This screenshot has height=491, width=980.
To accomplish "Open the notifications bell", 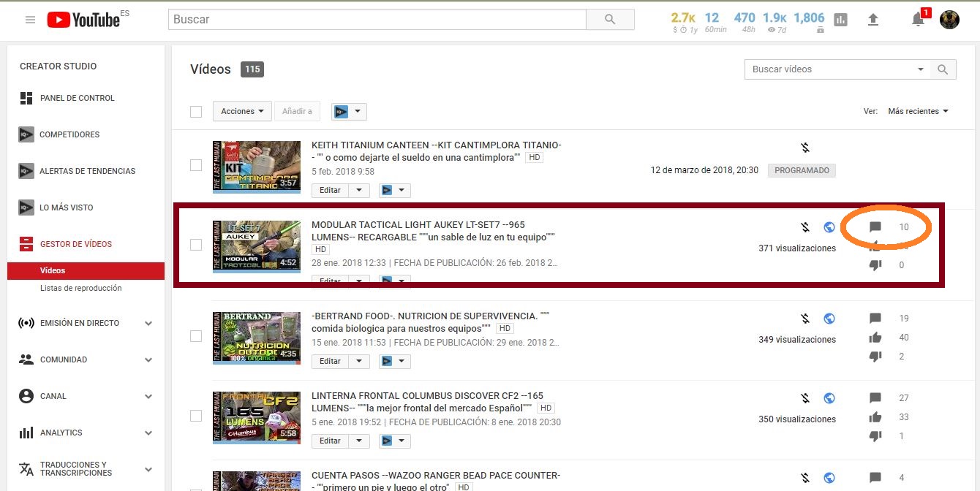I will tap(919, 20).
